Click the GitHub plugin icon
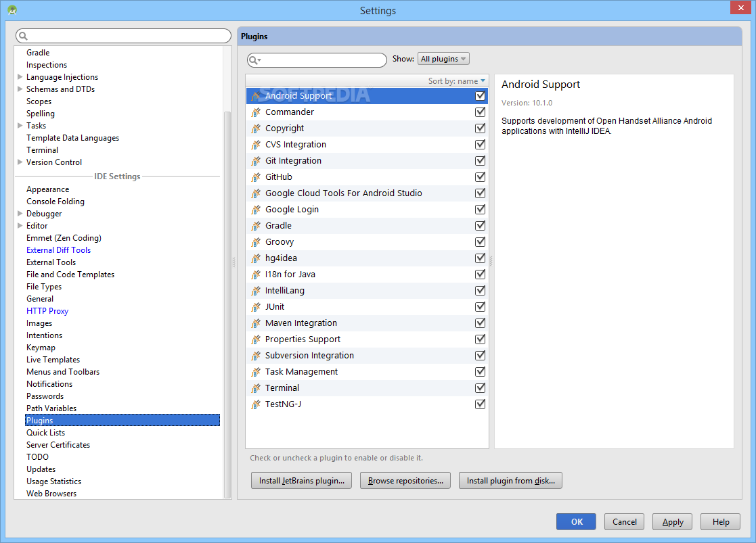Image resolution: width=756 pixels, height=543 pixels. point(256,177)
